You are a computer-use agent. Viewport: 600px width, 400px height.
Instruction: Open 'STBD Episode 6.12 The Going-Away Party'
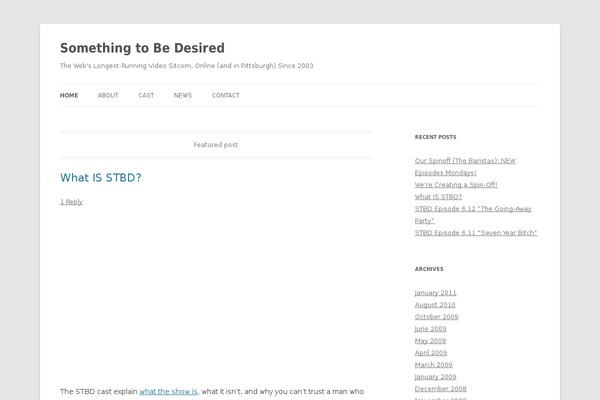[x=473, y=215]
